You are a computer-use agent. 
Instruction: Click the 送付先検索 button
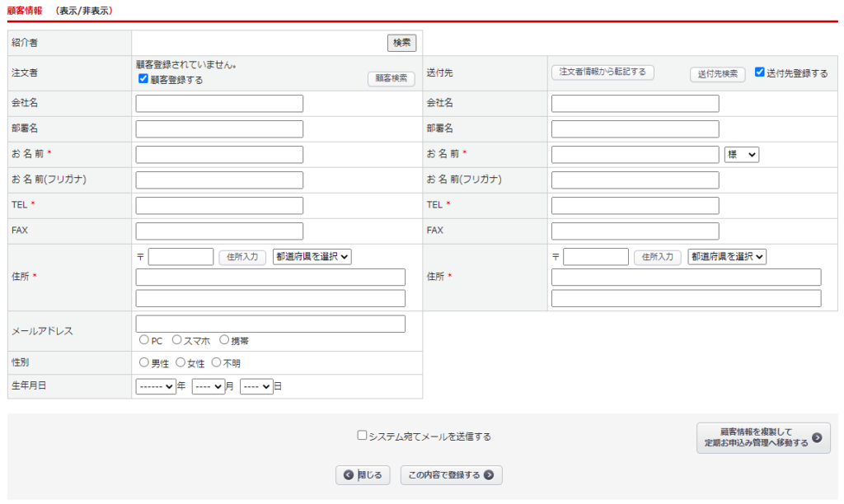717,74
